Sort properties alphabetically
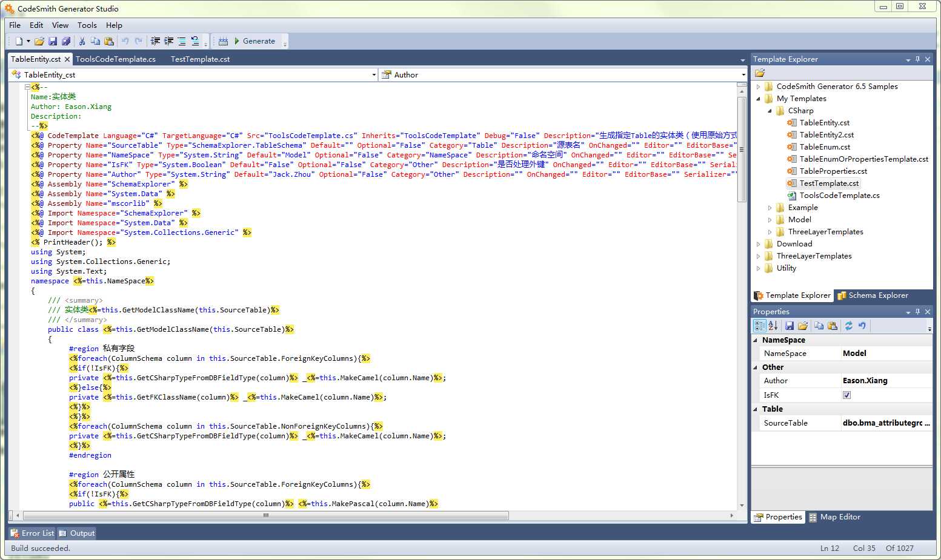 tap(773, 326)
